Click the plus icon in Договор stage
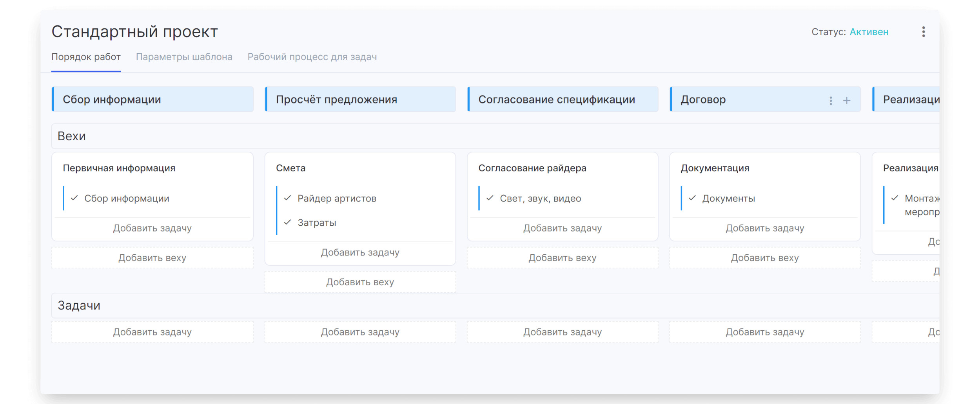The width and height of the screenshot is (980, 404). click(x=847, y=101)
